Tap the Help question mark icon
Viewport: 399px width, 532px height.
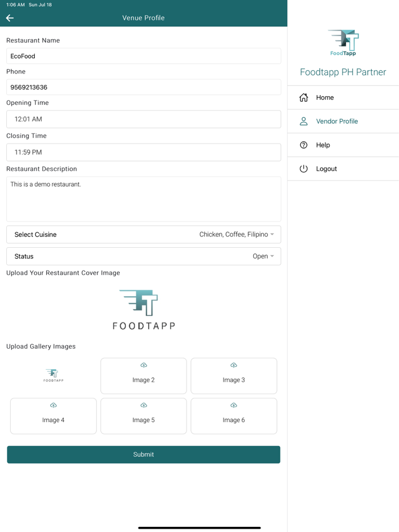(304, 145)
